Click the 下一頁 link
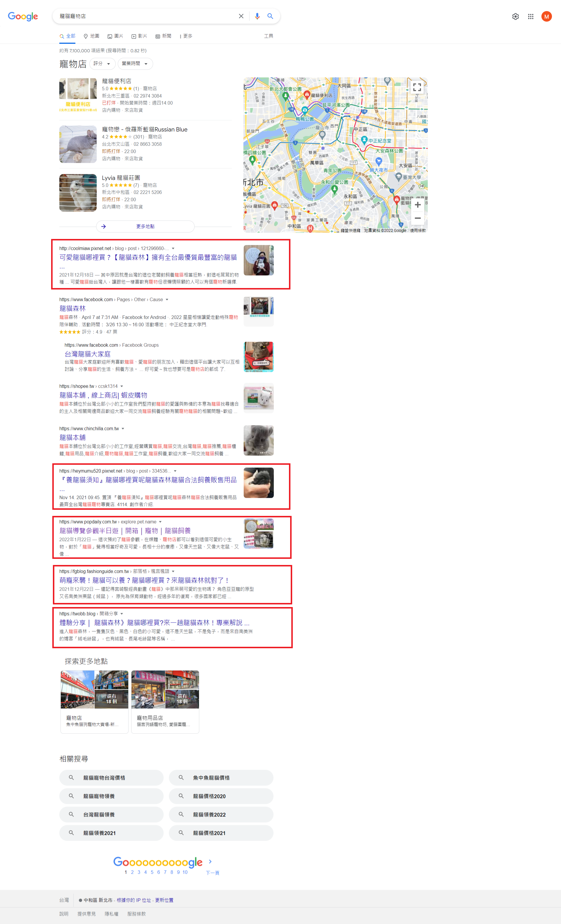 212,873
